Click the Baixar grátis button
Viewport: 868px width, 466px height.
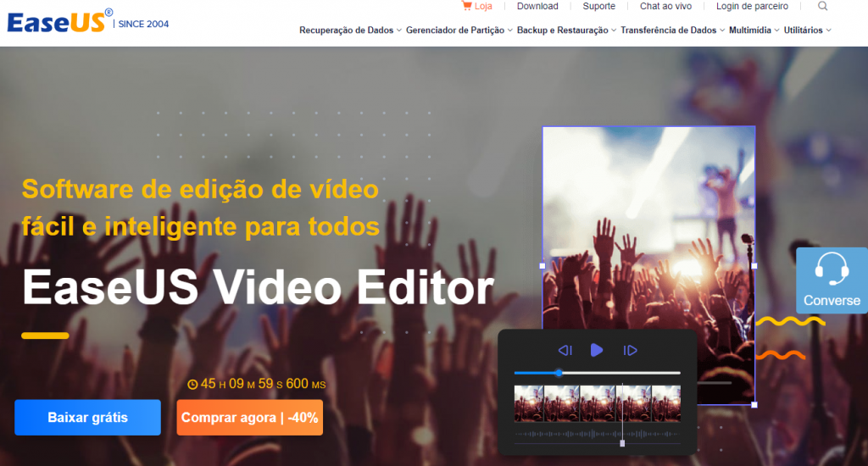coord(87,418)
